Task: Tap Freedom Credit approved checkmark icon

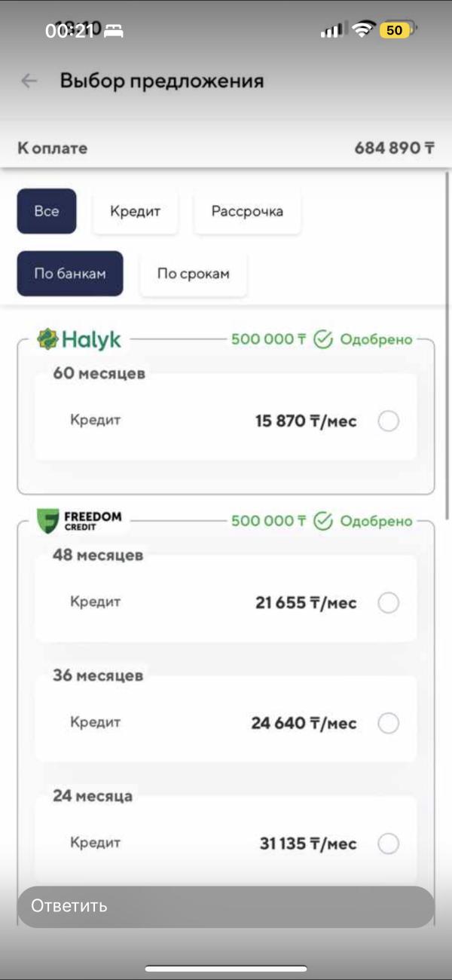Action: (323, 521)
